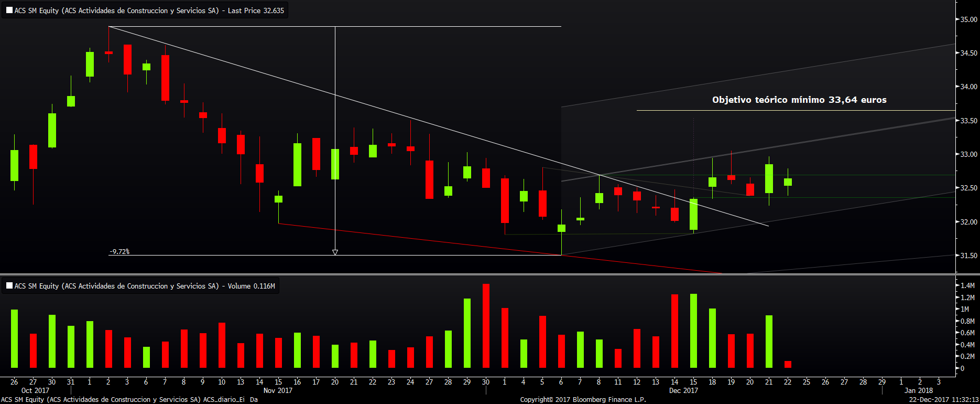Click the 33.00 price axis label
980x404 pixels.
[x=968, y=154]
